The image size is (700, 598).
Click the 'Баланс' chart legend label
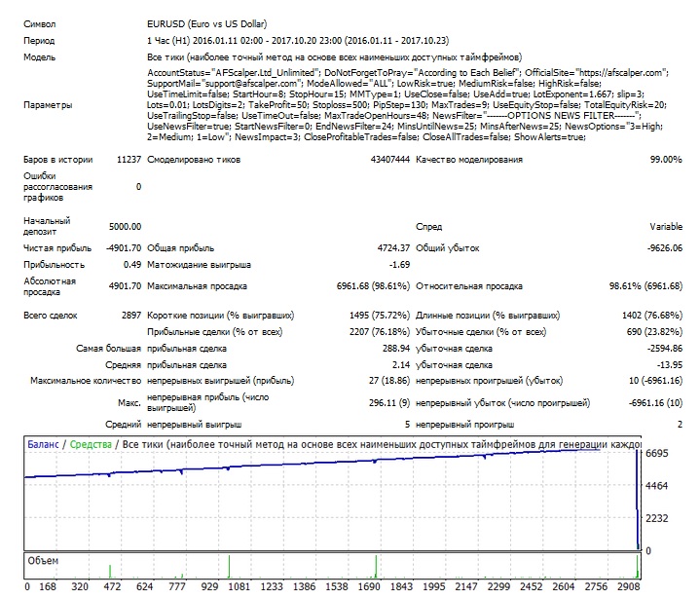(x=43, y=444)
